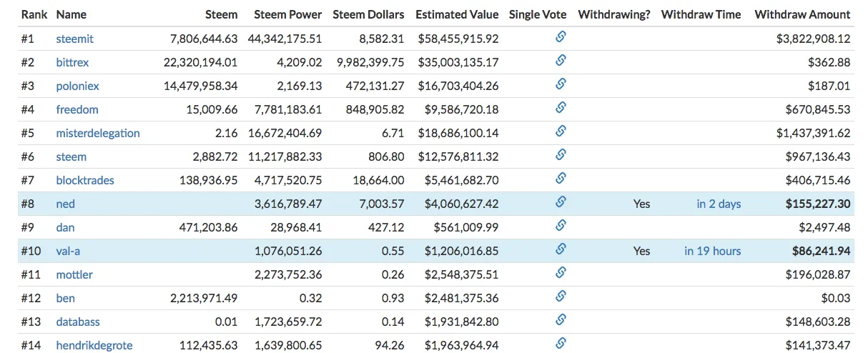Viewport: 868px width, 353px height.
Task: Open the misterdelegation account link
Action: point(98,133)
